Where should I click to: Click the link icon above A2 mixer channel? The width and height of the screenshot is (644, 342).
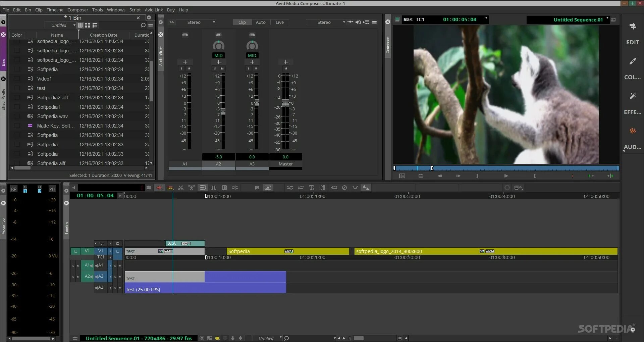[219, 35]
